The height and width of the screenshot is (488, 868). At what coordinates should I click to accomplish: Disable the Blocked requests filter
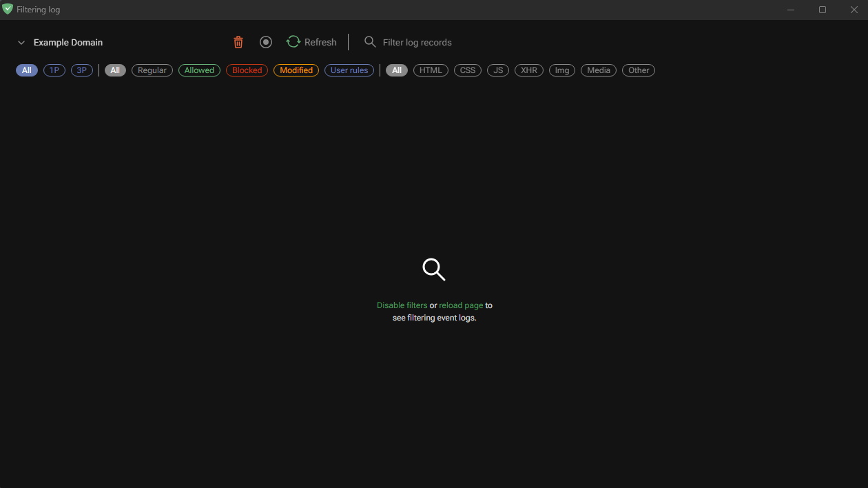click(x=246, y=70)
